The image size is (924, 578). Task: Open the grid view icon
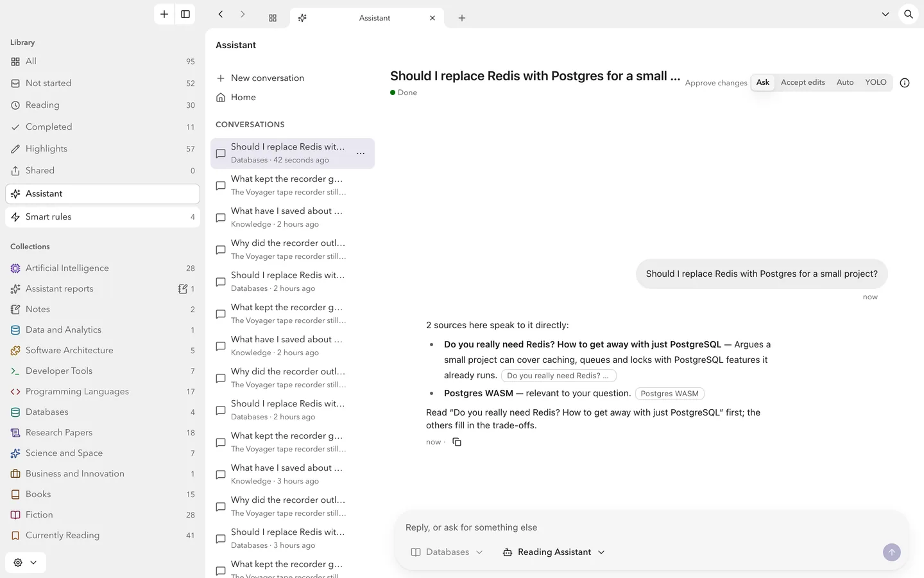(x=273, y=18)
